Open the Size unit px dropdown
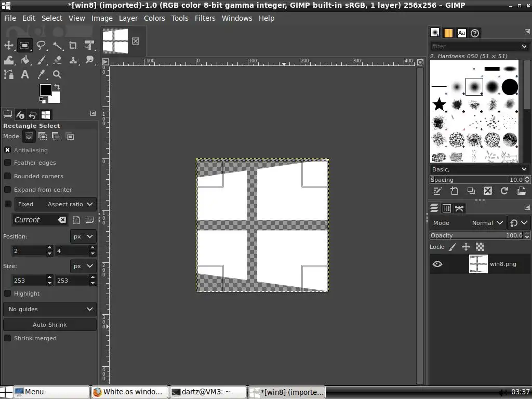The height and width of the screenshot is (399, 532). 83,266
